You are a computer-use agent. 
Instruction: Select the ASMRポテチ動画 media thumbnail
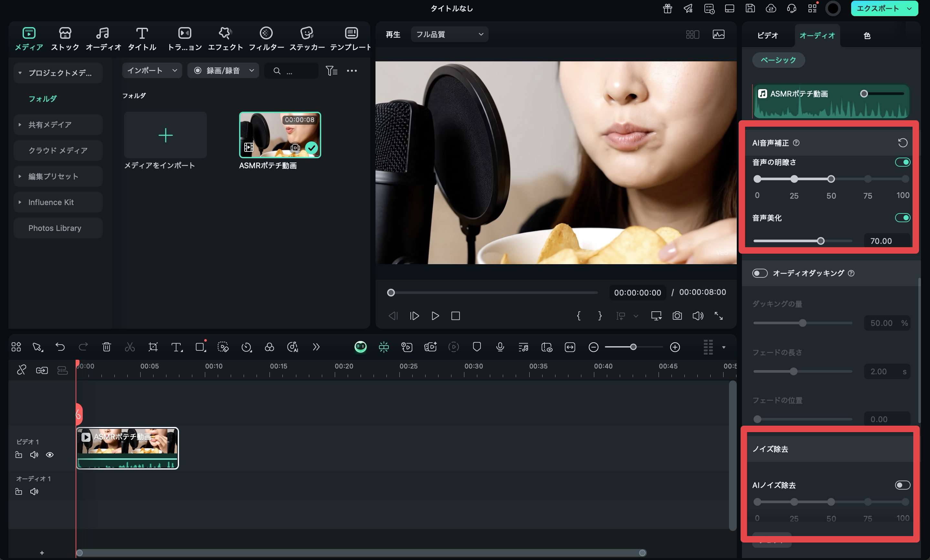(280, 135)
